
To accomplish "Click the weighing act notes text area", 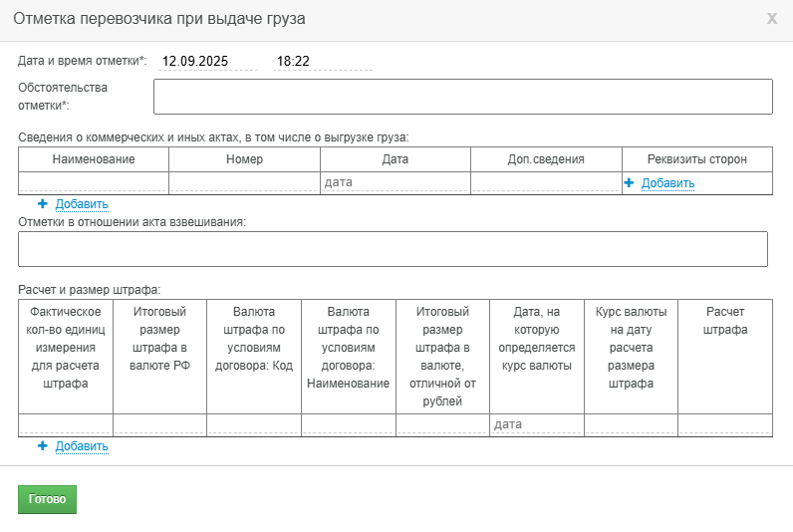I will pyautogui.click(x=393, y=249).
